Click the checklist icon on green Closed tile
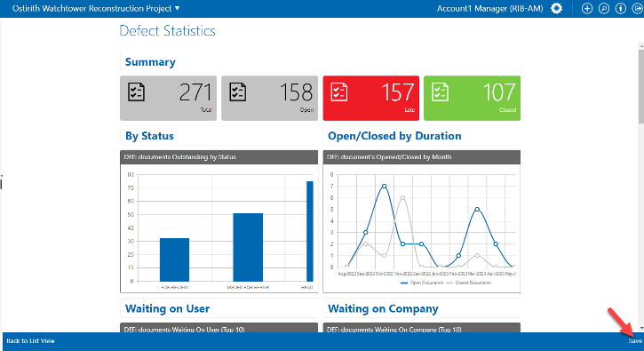The height and width of the screenshot is (351, 644). pyautogui.click(x=440, y=92)
